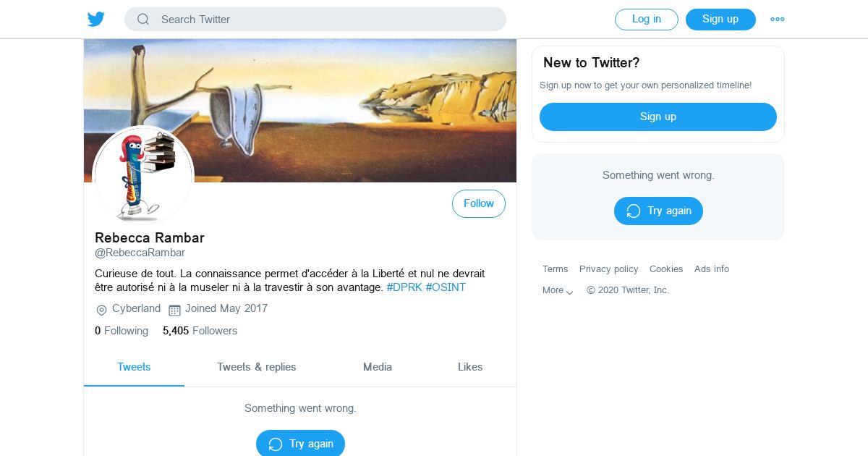The image size is (868, 456).
Task: Click the Twitter bird logo
Action: 96,20
